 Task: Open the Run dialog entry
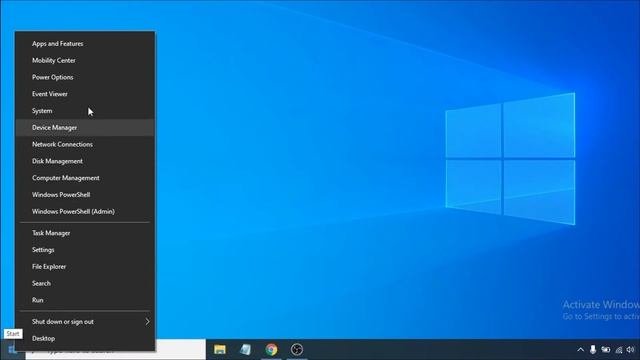tap(85, 300)
